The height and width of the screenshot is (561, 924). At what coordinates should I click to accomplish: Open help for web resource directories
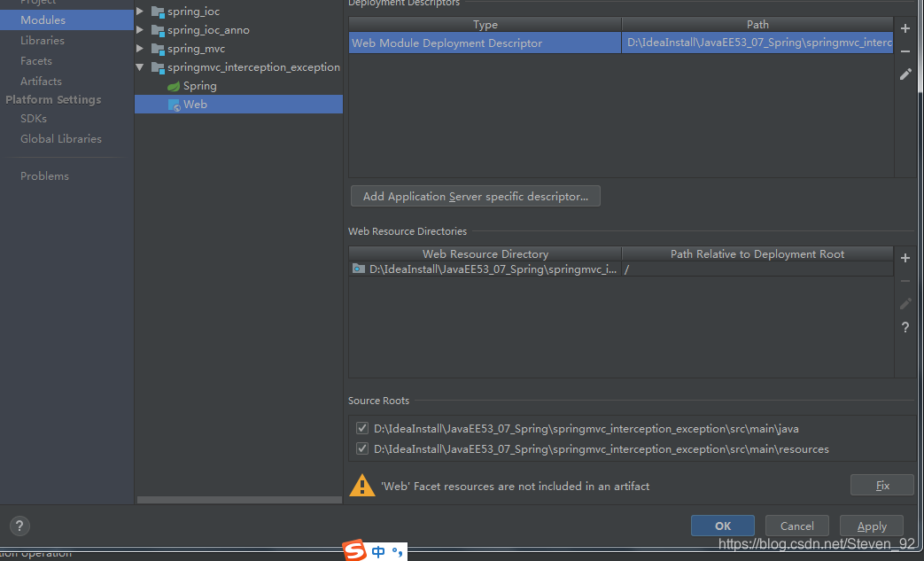[x=905, y=327]
